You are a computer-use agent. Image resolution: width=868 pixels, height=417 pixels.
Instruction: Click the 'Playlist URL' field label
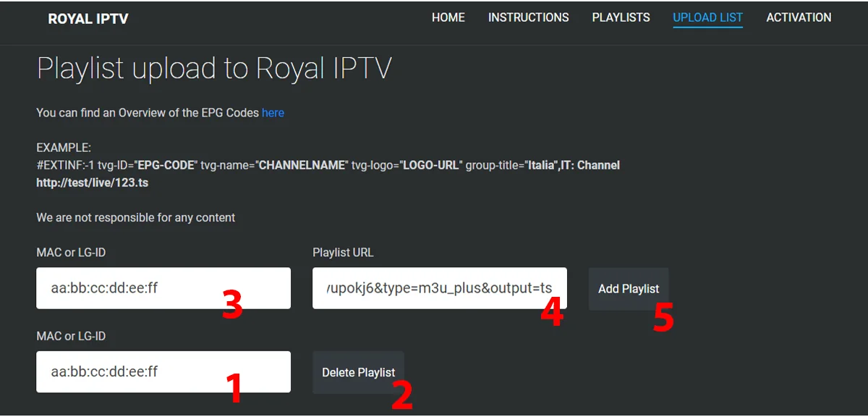point(343,253)
